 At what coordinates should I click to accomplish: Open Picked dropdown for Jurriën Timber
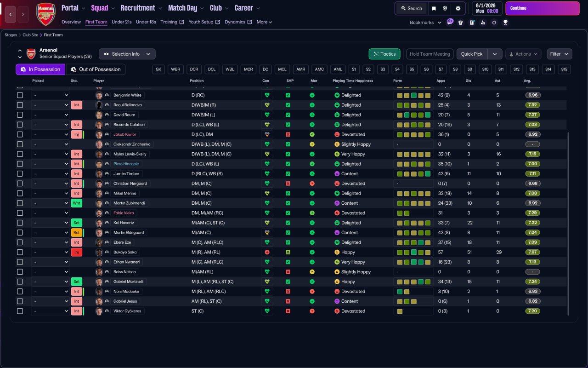coord(51,173)
